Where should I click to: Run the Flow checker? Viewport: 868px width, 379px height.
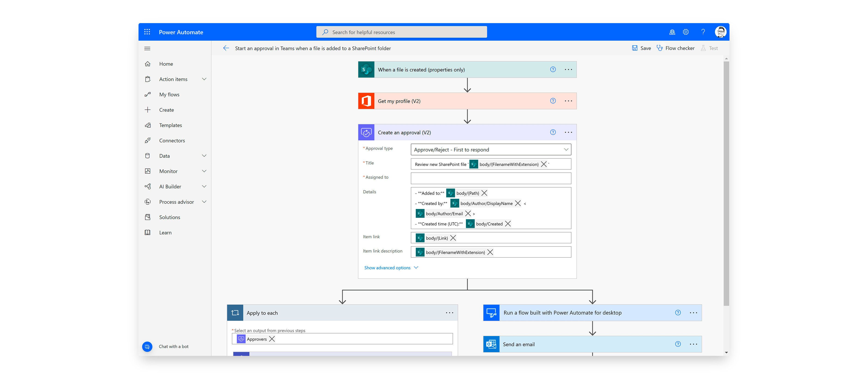tap(675, 48)
